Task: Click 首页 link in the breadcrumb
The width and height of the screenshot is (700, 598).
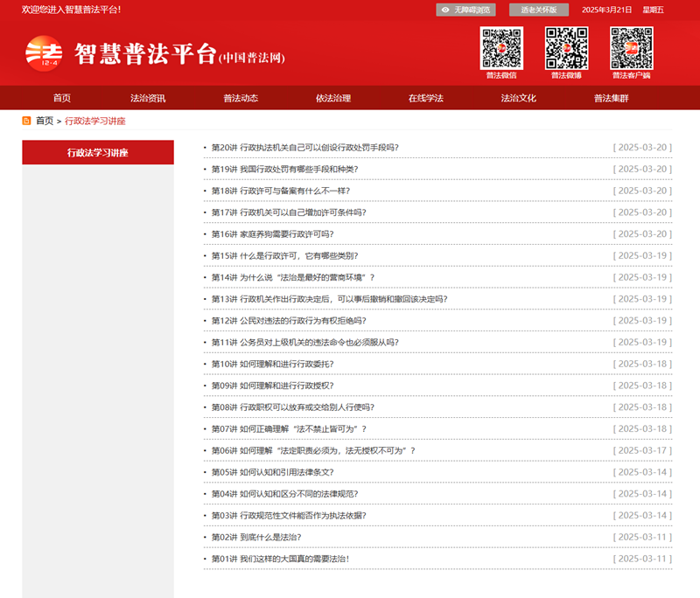Action: 45,121
